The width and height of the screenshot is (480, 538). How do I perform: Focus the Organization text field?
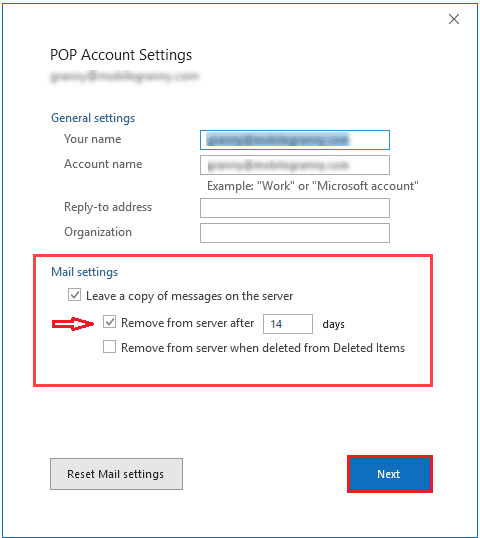pos(295,233)
